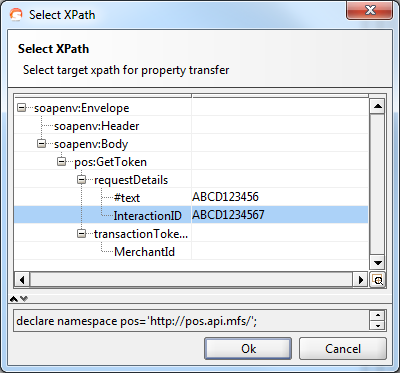Select the soapenv:Body tree item

91,144
